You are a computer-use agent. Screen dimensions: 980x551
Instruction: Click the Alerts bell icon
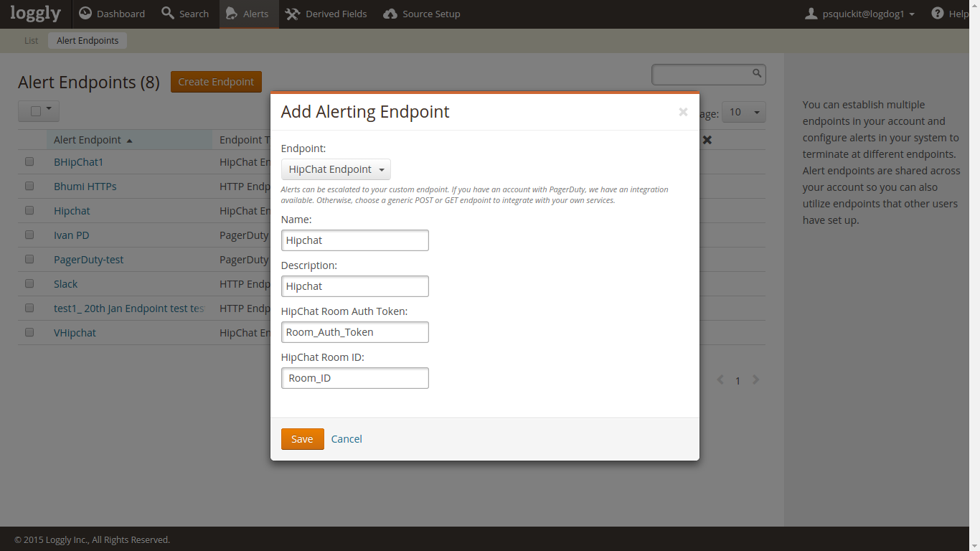(231, 14)
